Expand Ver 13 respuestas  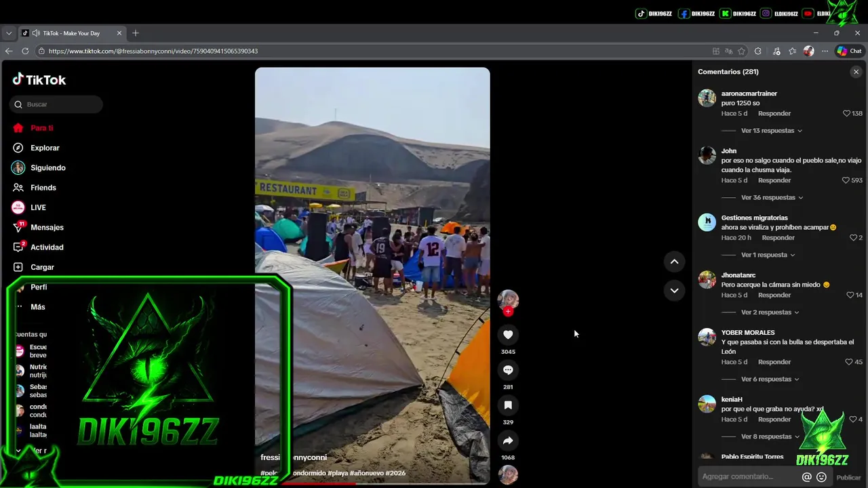click(x=772, y=131)
